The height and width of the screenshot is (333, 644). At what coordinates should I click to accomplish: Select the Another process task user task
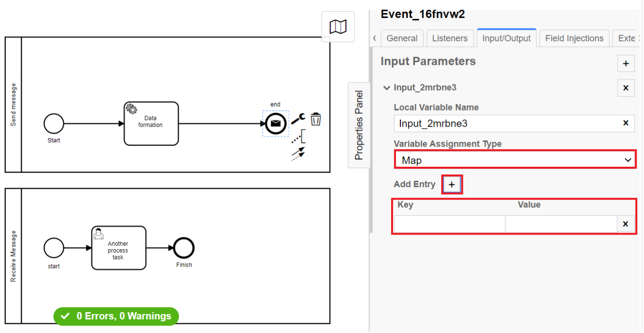click(x=118, y=248)
